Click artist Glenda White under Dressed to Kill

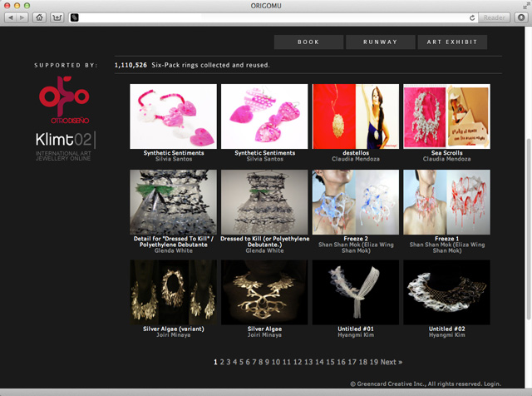pyautogui.click(x=264, y=250)
